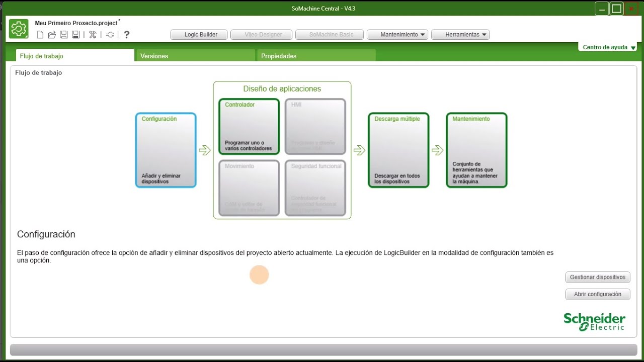This screenshot has width=644, height=362.
Task: Select the Mantenimiento workflow tile
Action: click(x=476, y=150)
